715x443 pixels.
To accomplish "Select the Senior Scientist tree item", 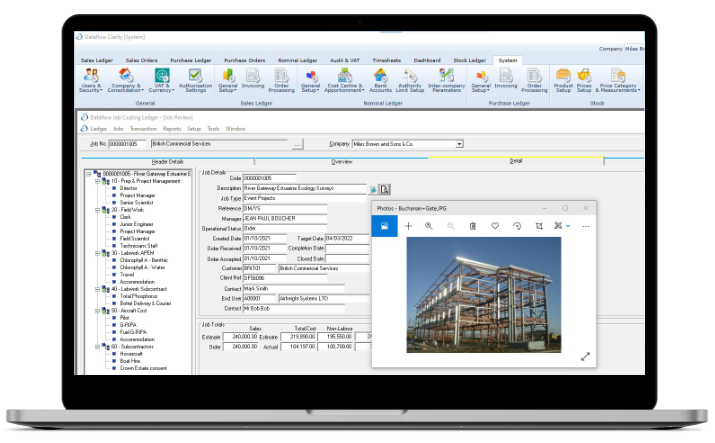I will click(x=136, y=203).
